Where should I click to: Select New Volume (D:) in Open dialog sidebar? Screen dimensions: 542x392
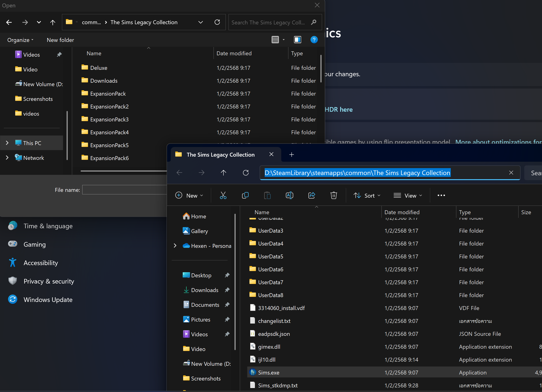pyautogui.click(x=39, y=84)
